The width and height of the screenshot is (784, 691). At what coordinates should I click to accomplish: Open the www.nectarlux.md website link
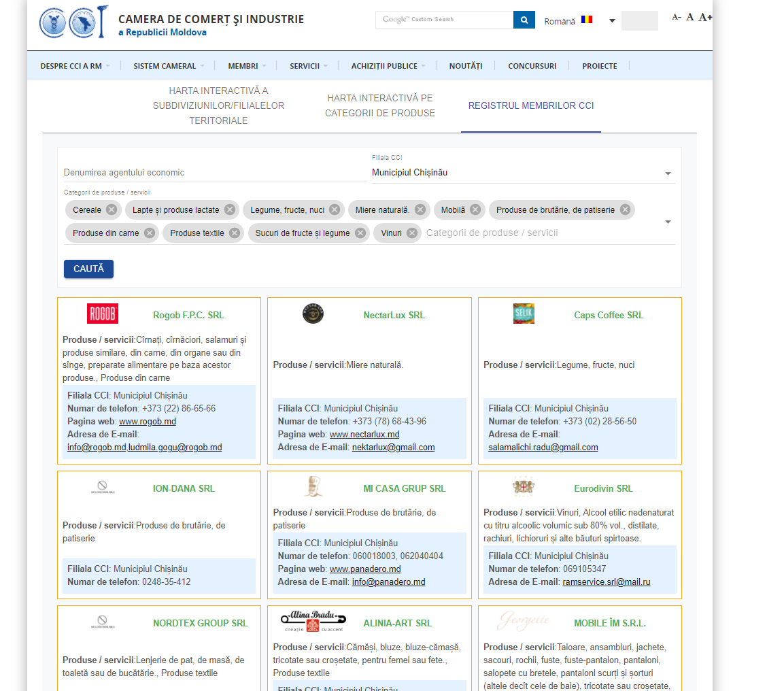pyautogui.click(x=364, y=435)
